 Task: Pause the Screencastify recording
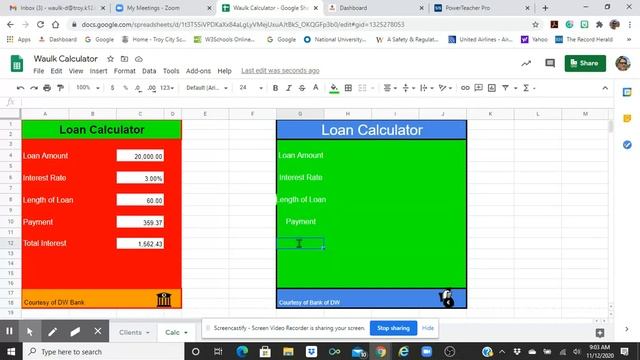pos(9,331)
